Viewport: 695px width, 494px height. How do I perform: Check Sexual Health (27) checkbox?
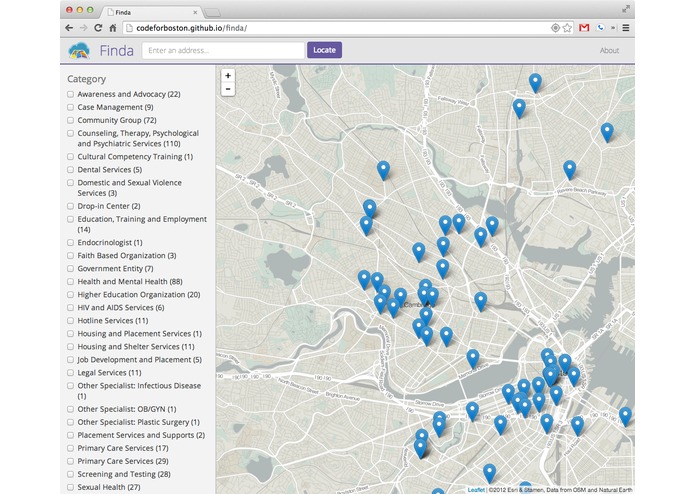(x=70, y=487)
